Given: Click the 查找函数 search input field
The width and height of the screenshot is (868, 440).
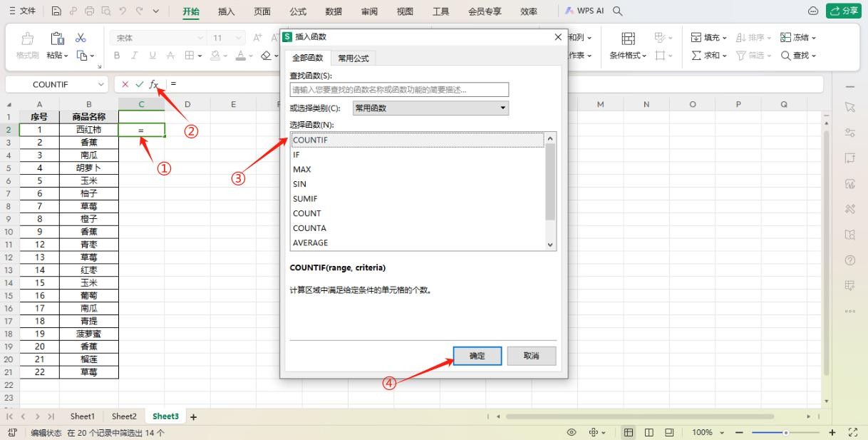Looking at the screenshot, I should click(399, 90).
